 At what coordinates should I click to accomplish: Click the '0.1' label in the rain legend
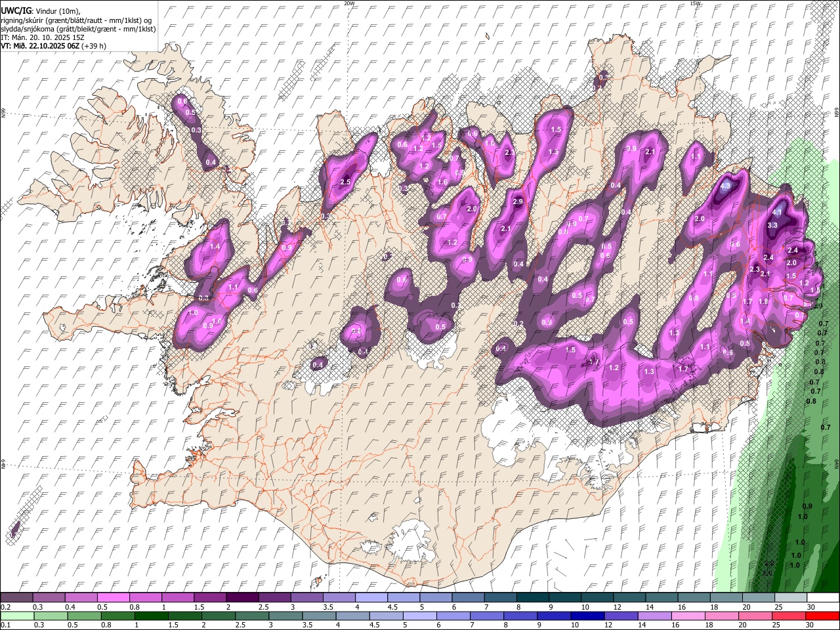(6, 625)
